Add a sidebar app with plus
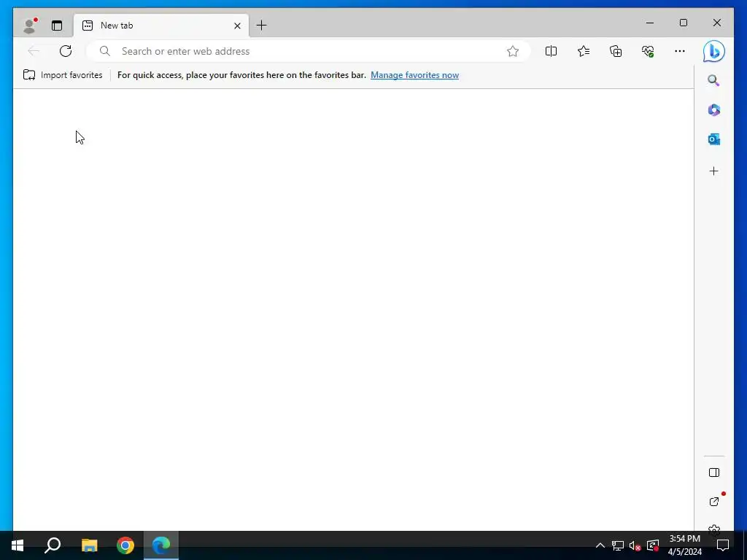Viewport: 747px width, 560px height. 713,171
